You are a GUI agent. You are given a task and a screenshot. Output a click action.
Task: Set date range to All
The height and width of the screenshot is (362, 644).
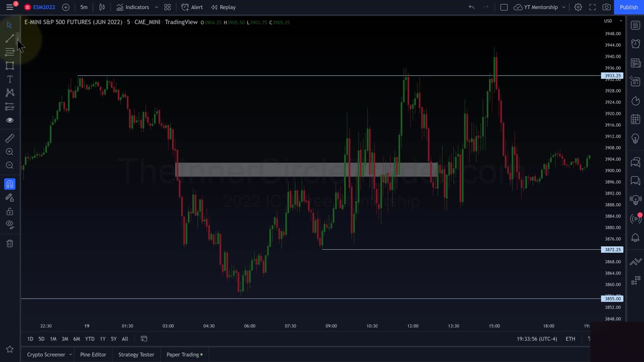125,339
